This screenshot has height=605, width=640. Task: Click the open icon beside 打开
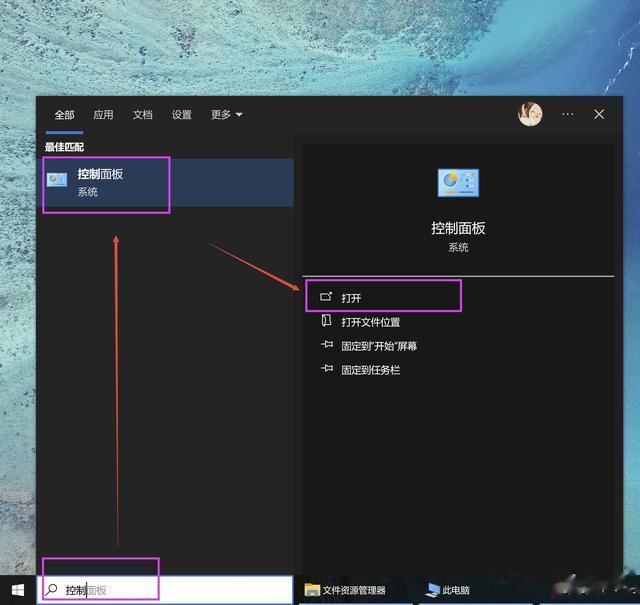tap(326, 297)
